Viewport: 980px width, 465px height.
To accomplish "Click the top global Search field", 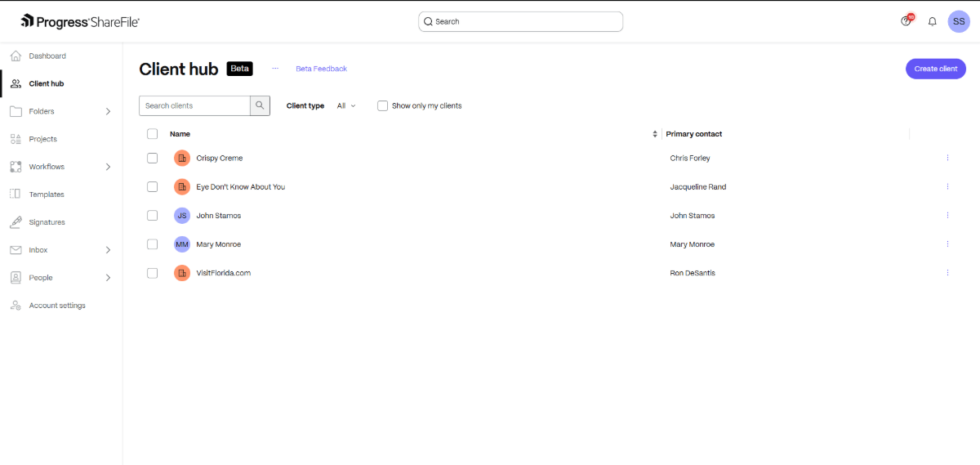I will pos(521,21).
